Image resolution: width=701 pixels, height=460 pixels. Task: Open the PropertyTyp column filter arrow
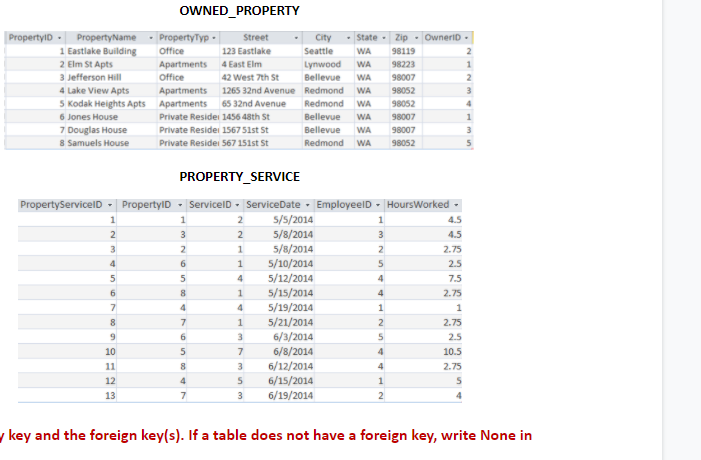click(x=214, y=38)
